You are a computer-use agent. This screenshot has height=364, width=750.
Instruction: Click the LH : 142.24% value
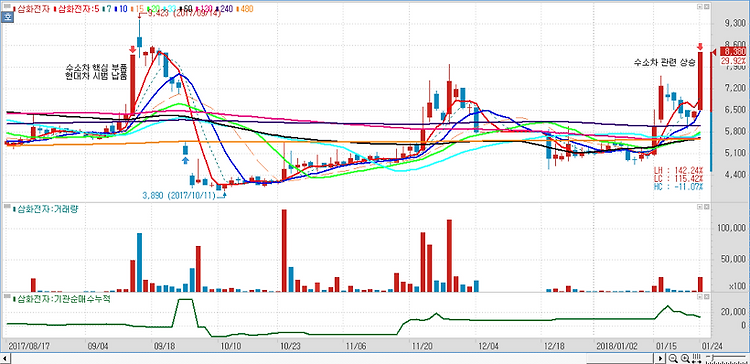click(678, 171)
